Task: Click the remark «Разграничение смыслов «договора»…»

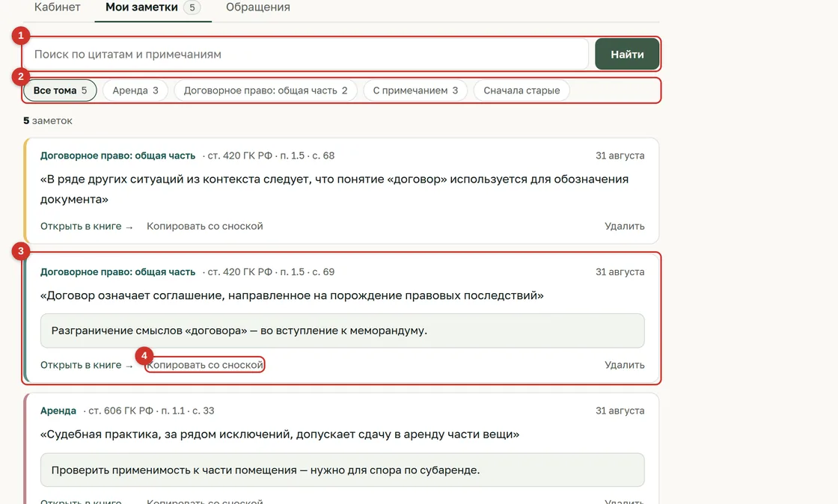Action: (343, 331)
